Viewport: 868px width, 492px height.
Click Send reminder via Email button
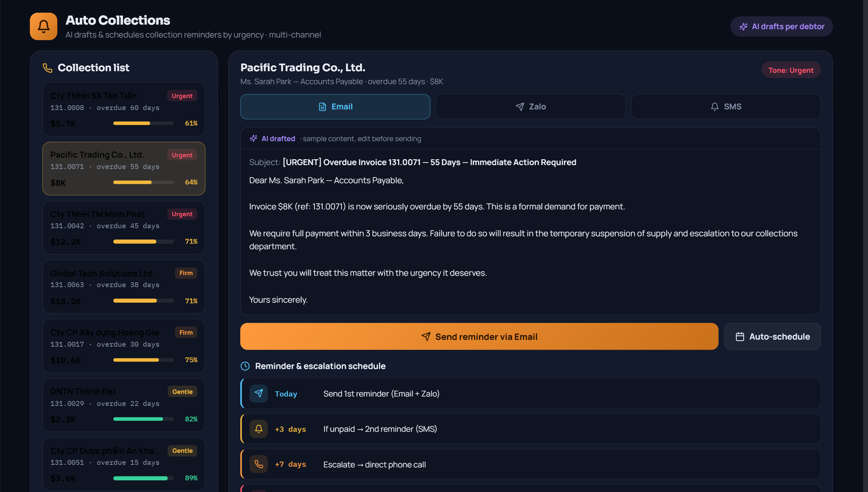point(479,337)
